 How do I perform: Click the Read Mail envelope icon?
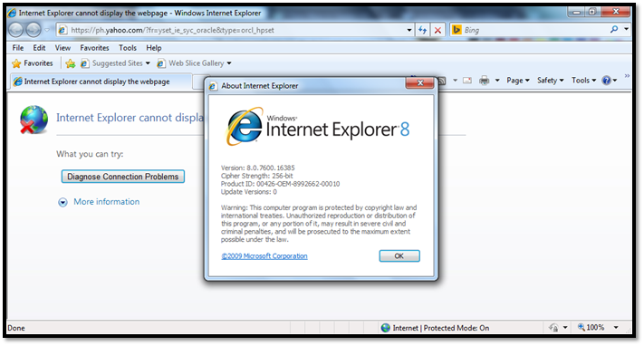click(x=467, y=81)
